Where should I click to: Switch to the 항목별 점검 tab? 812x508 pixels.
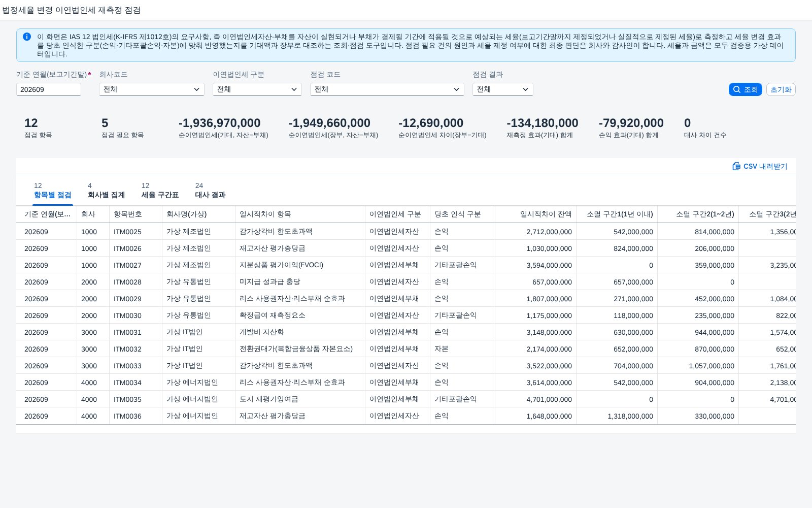53,190
